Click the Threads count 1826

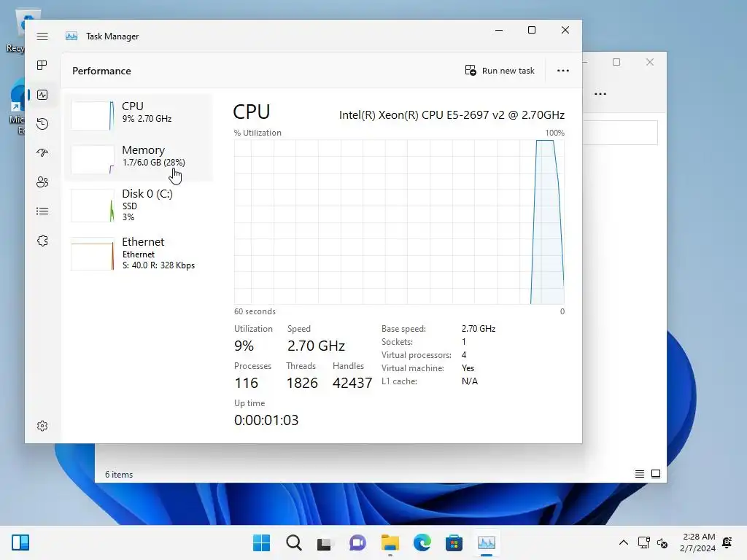pos(302,383)
